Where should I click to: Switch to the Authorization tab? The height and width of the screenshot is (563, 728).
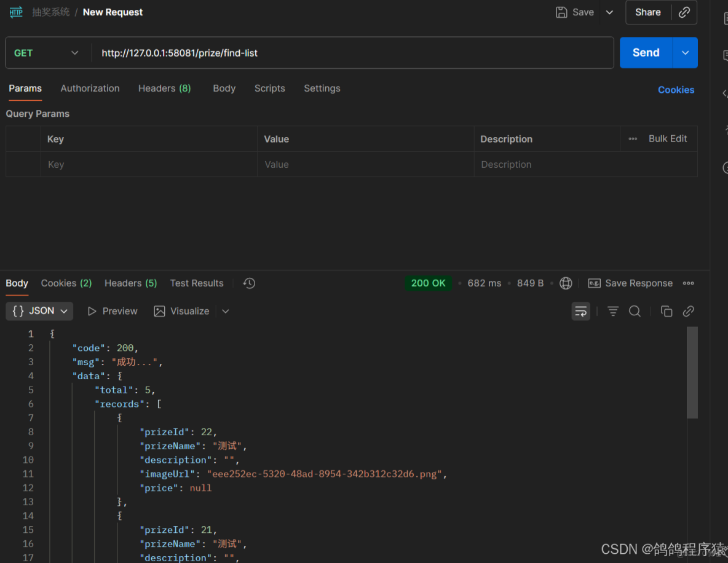90,89
